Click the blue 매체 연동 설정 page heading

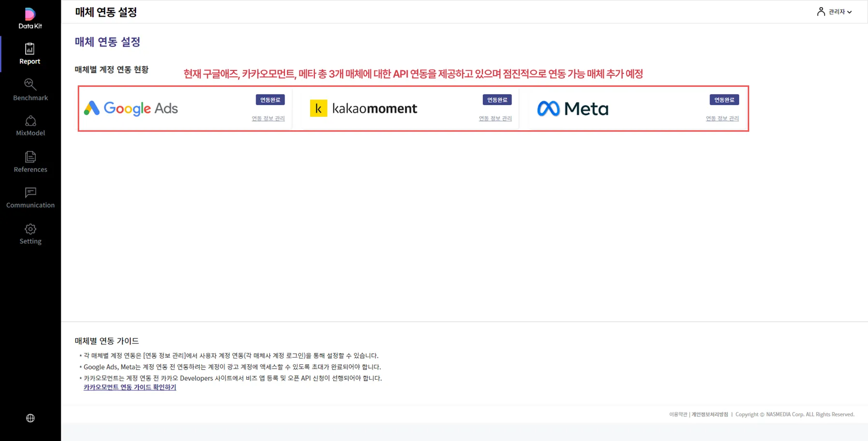[x=107, y=42]
